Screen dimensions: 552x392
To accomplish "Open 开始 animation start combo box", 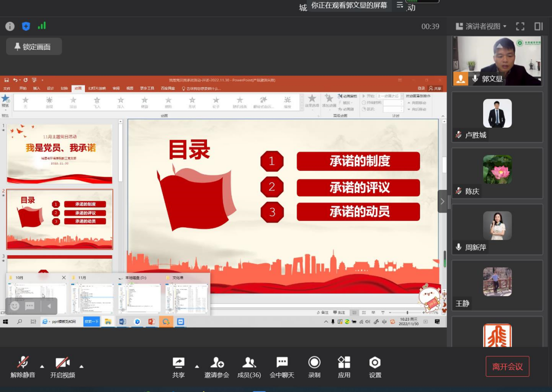I will click(x=390, y=96).
